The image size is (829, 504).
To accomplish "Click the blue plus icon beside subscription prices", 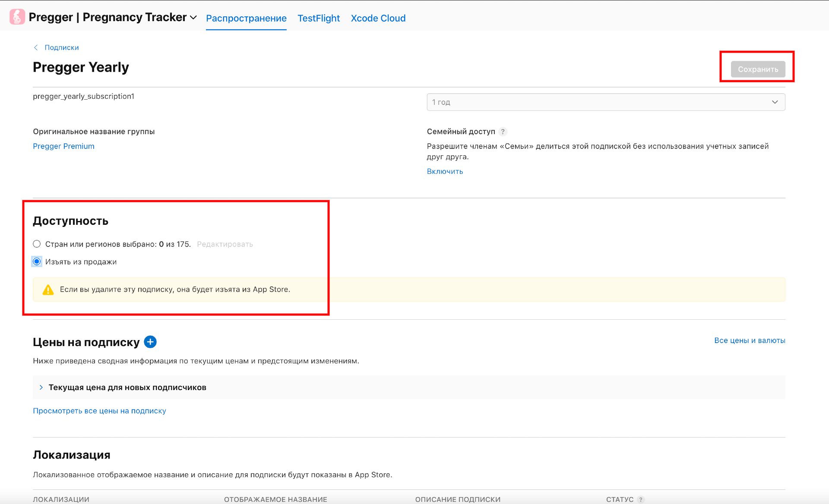I will (x=150, y=342).
